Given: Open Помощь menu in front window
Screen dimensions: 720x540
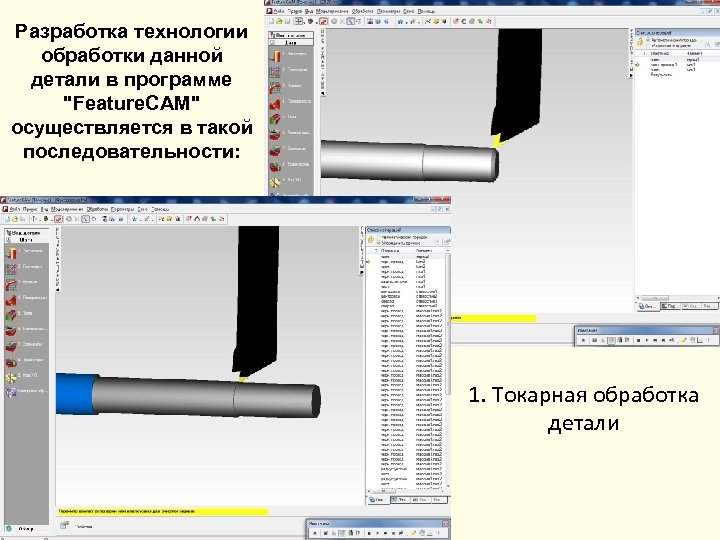Looking at the screenshot, I should point(160,209).
